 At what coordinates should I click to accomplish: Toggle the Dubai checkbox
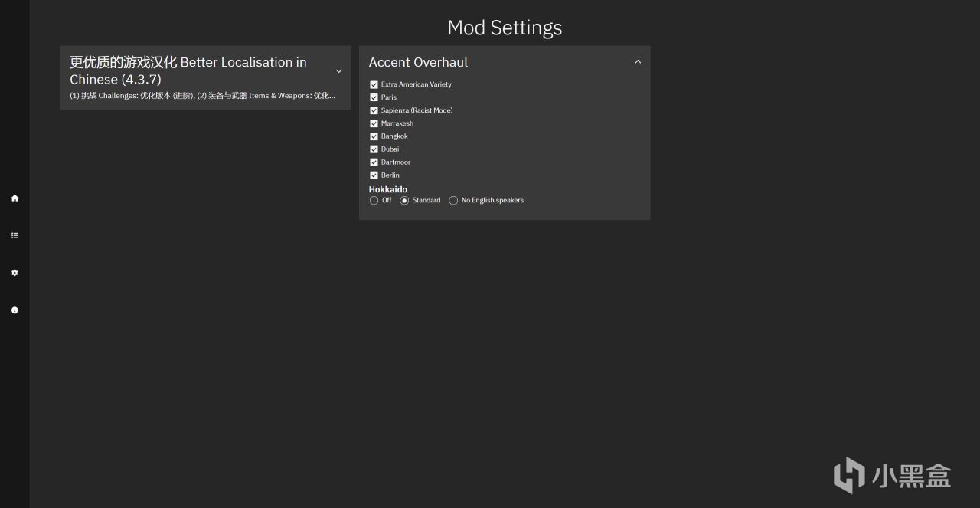click(374, 149)
